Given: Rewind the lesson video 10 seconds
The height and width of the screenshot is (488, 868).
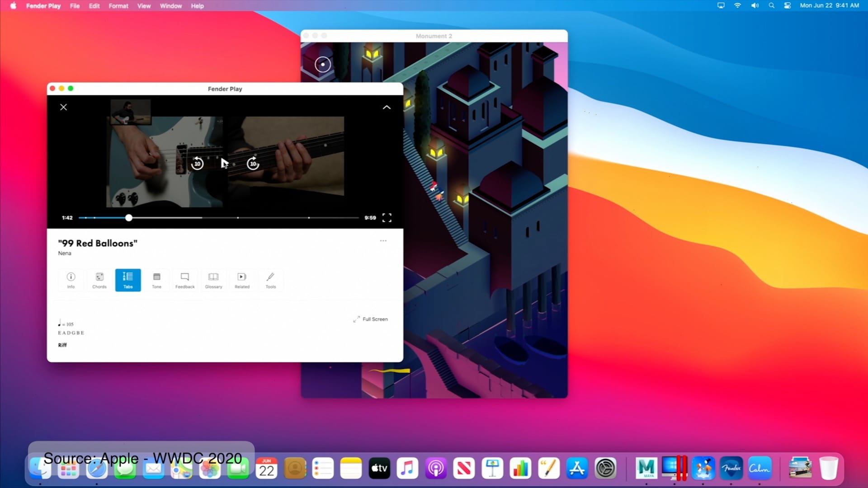Looking at the screenshot, I should point(197,163).
